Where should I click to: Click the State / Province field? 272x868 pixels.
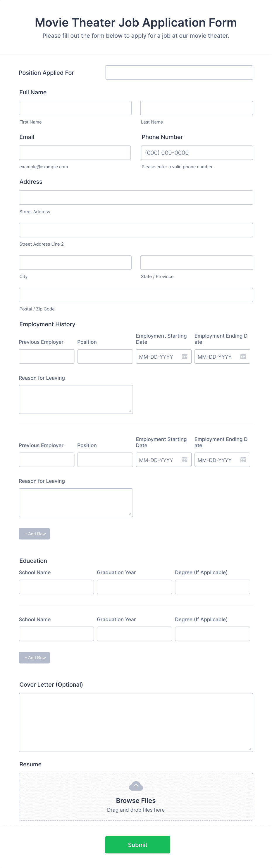coord(197,262)
